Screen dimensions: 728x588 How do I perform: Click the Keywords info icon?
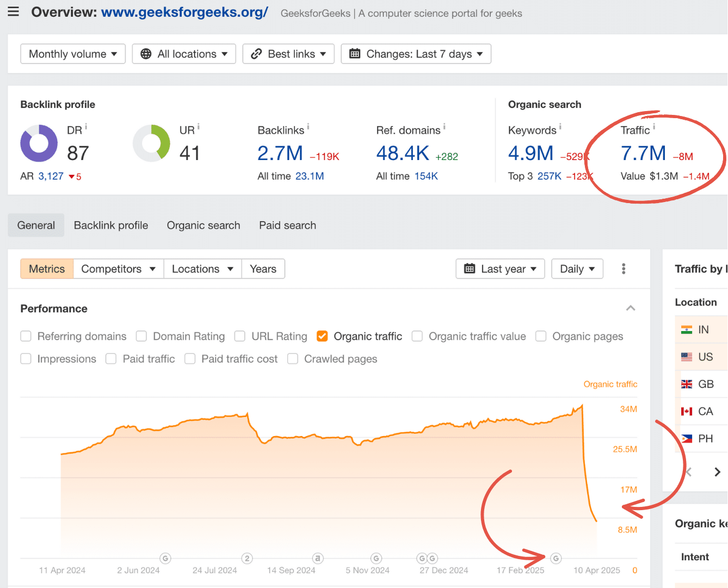(x=560, y=127)
